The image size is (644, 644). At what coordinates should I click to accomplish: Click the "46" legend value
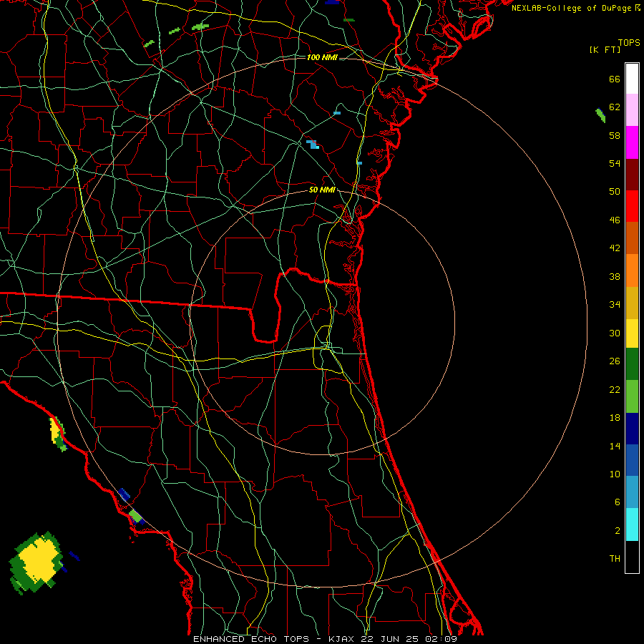[x=615, y=220]
